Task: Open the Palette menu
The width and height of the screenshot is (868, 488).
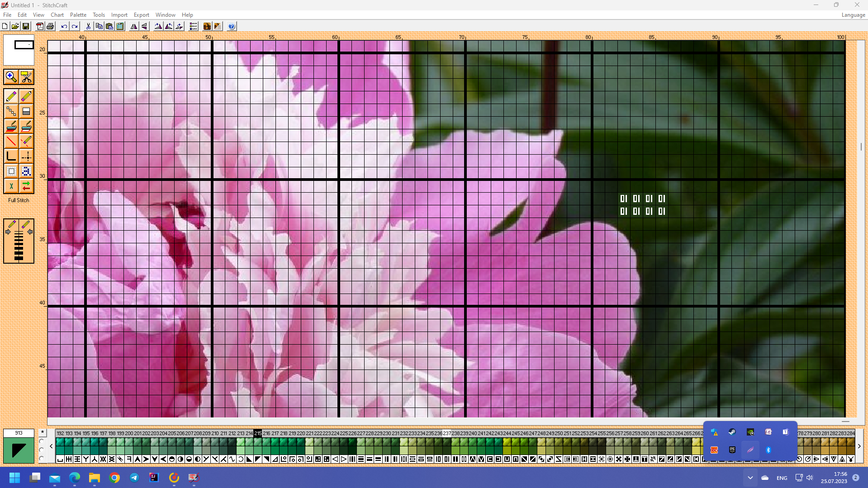Action: (x=78, y=15)
